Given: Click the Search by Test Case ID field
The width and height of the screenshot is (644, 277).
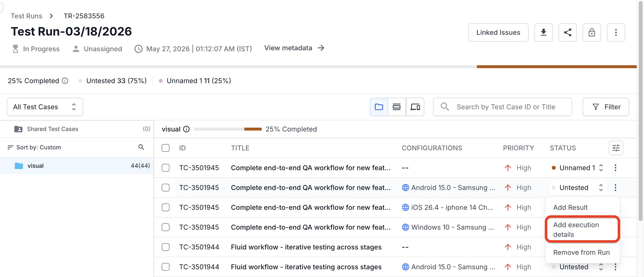Looking at the screenshot, I should click(x=503, y=107).
